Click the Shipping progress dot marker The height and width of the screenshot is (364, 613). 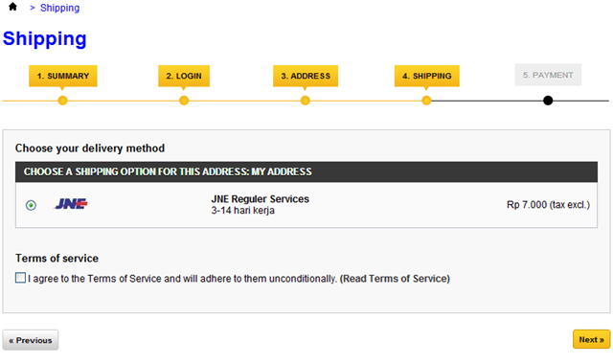click(x=426, y=101)
